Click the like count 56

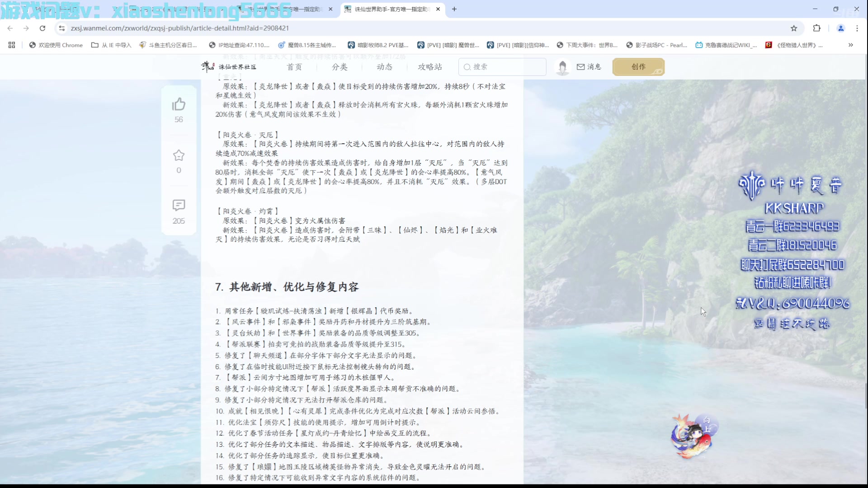click(x=179, y=119)
